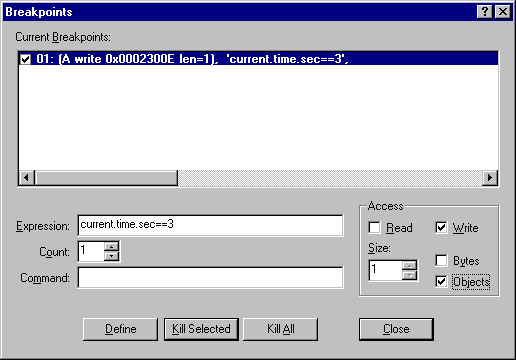Viewport: 516px width, 360px height.
Task: Click the Expression label
Action: 43,226
